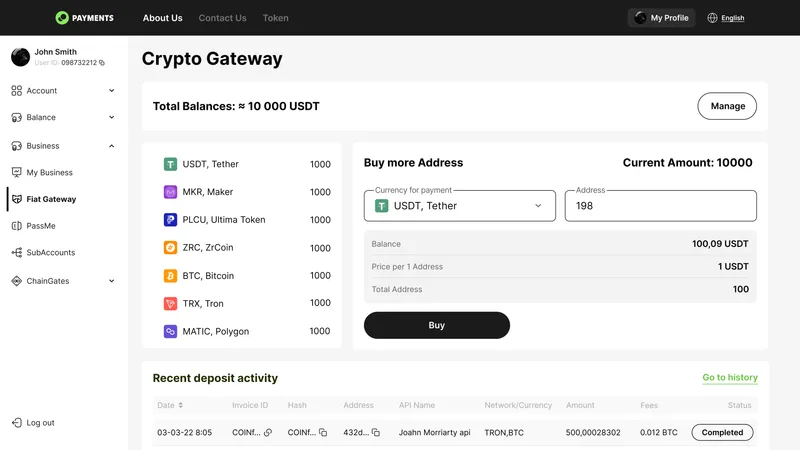The width and height of the screenshot is (800, 450).
Task: Click the 100,09 USDT balance value
Action: (x=720, y=244)
